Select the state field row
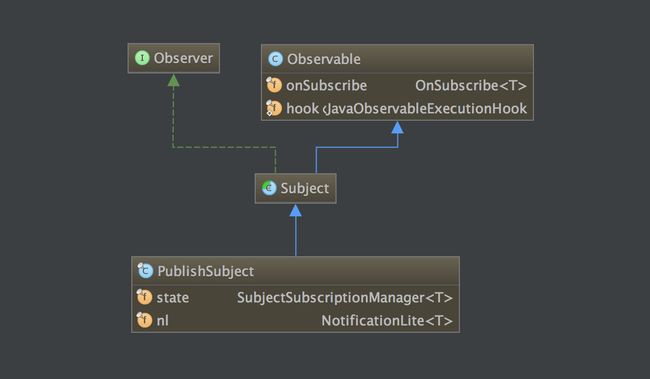Viewport: 650px width, 379px height. (x=295, y=297)
